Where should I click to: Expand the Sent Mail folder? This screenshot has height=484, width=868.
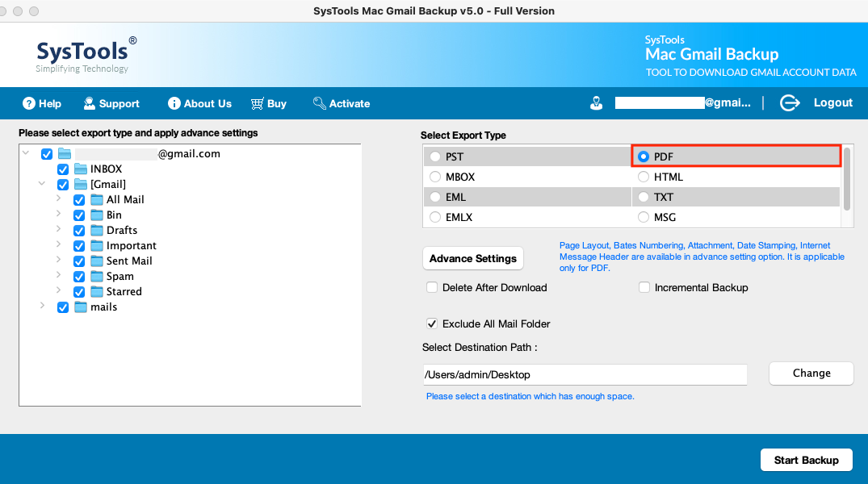[x=59, y=260]
